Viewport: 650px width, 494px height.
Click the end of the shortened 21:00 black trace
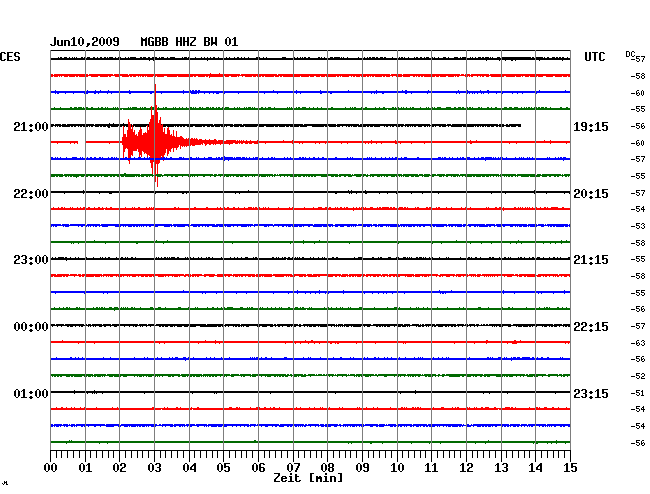click(x=520, y=125)
